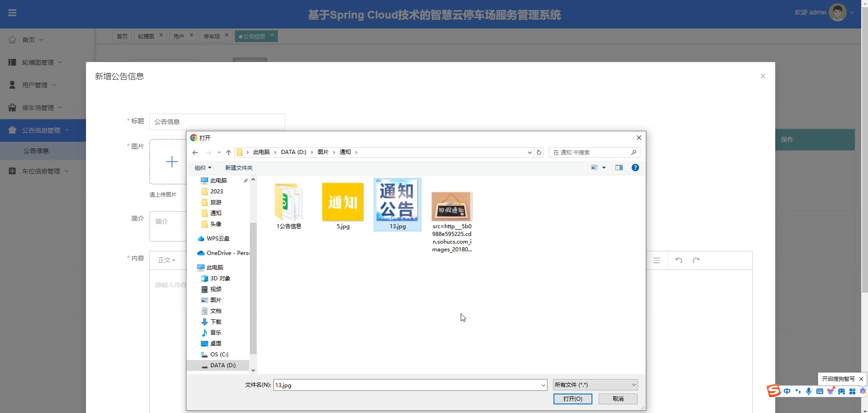Toggle Sogou punctuation mode
The image size is (868, 413).
pyautogui.click(x=798, y=391)
